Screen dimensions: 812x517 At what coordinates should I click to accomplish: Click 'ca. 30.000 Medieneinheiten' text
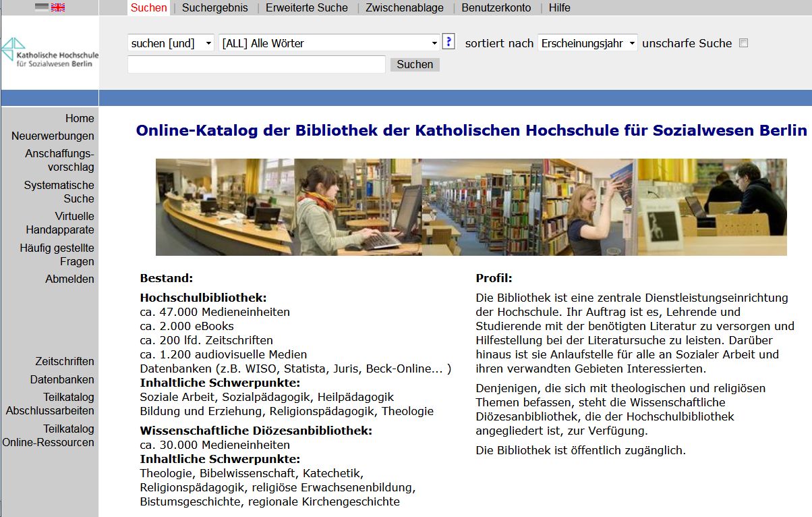pos(215,445)
